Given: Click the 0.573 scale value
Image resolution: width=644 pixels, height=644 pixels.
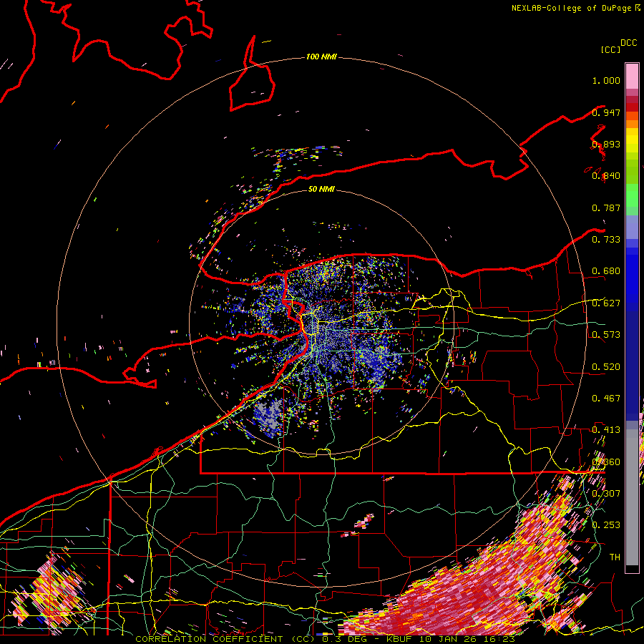Looking at the screenshot, I should 606,335.
